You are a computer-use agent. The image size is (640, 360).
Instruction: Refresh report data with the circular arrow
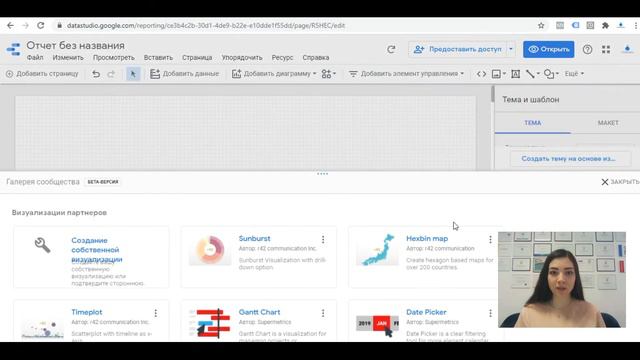[x=391, y=49]
